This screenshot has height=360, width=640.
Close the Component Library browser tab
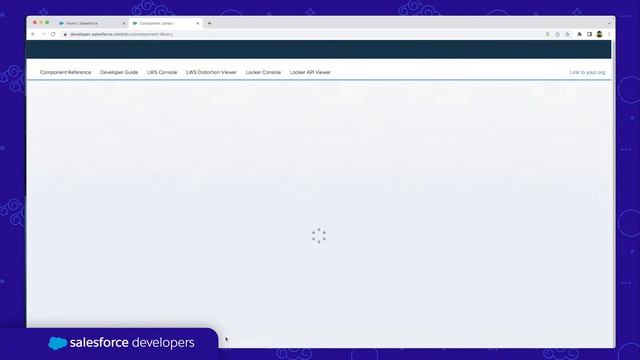point(198,23)
